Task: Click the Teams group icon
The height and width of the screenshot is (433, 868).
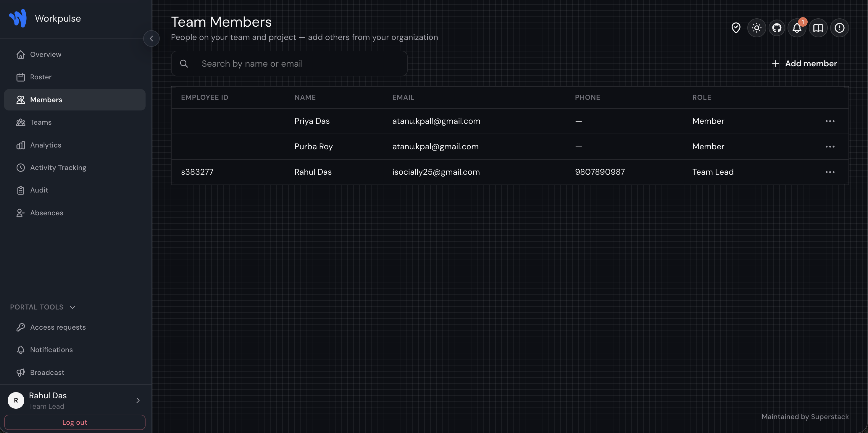Action: (x=20, y=122)
